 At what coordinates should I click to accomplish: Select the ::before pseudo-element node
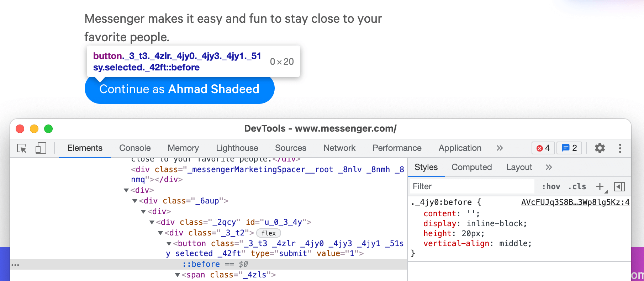pos(201,264)
